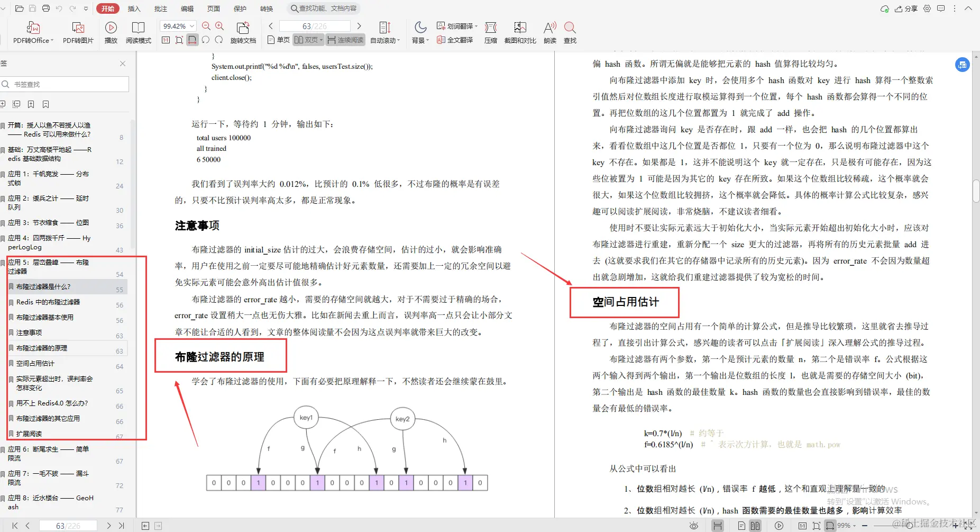Use the 全文翻译 full-text translation tool
Image resolution: width=980 pixels, height=532 pixels.
456,40
